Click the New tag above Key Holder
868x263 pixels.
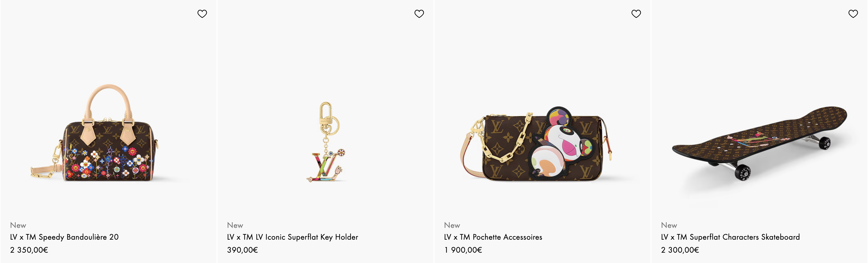[x=235, y=225]
